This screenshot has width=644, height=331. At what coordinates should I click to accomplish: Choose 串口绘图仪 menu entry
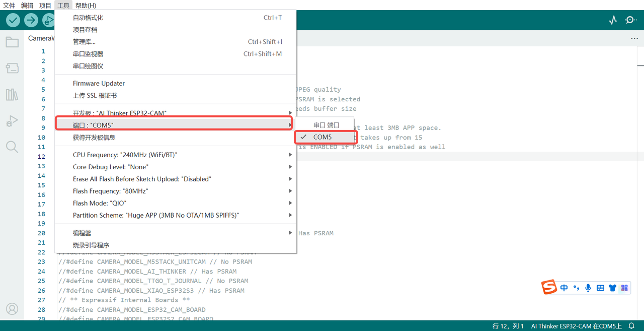click(x=176, y=66)
